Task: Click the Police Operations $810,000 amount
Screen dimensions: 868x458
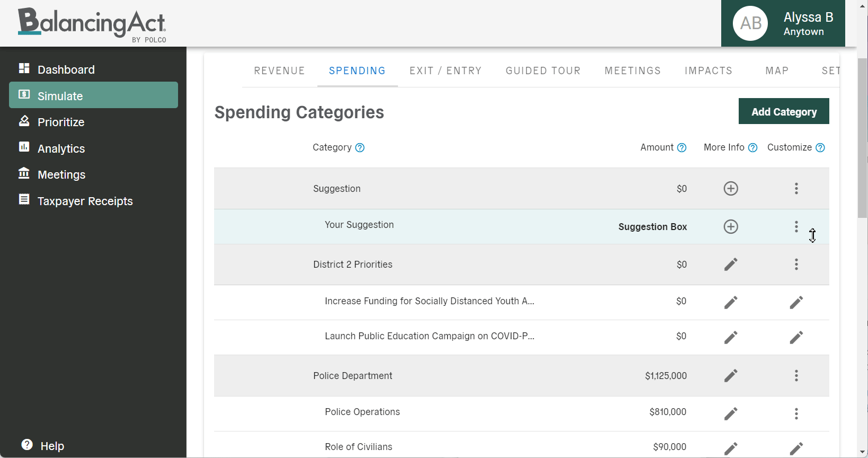Action: [x=668, y=412]
